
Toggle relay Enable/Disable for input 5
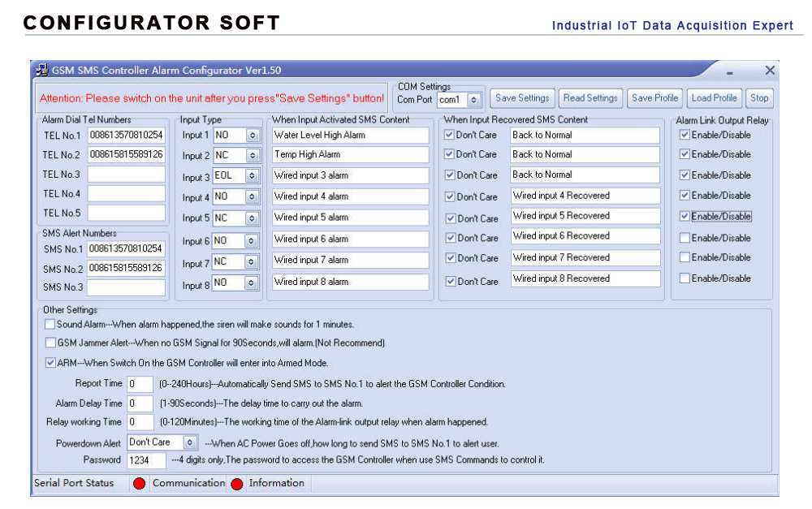(685, 216)
